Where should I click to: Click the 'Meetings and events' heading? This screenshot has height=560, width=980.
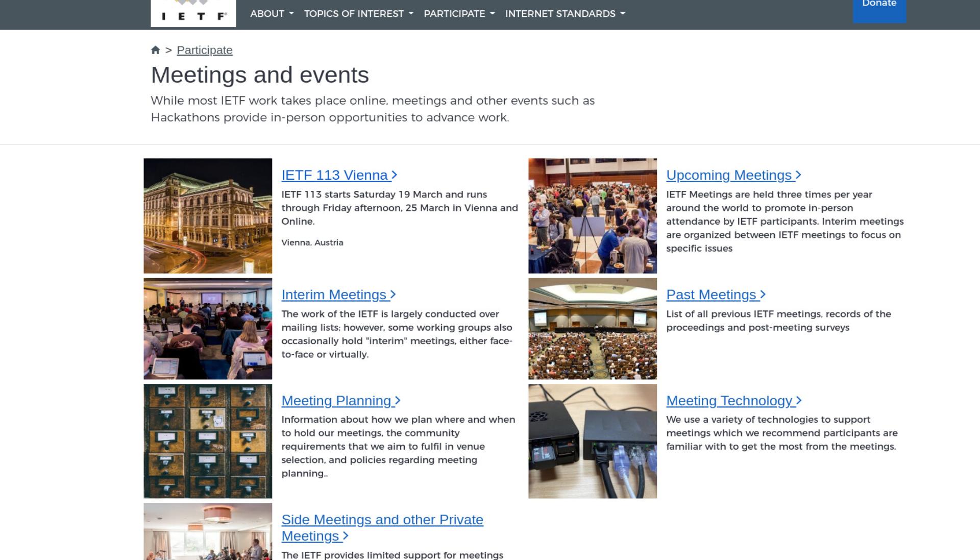[260, 75]
